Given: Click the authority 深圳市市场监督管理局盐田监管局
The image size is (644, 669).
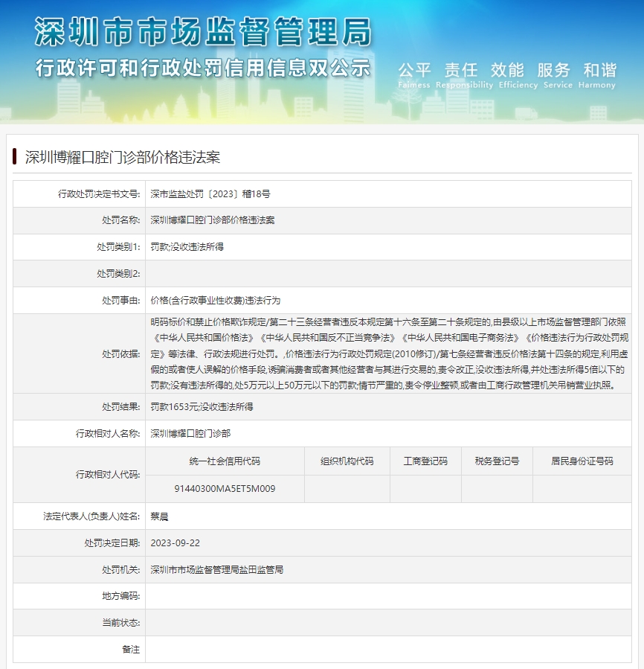Looking at the screenshot, I should click(x=216, y=570).
